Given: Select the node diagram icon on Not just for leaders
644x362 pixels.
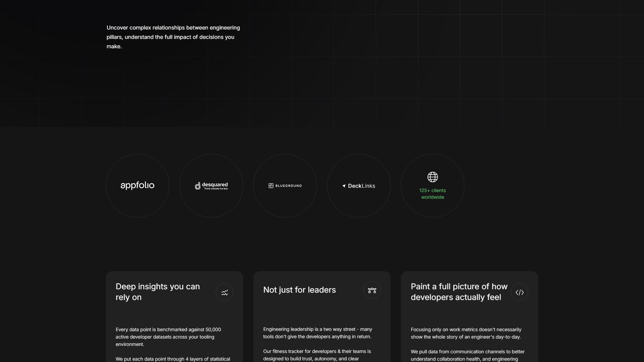Looking at the screenshot, I should point(372,290).
